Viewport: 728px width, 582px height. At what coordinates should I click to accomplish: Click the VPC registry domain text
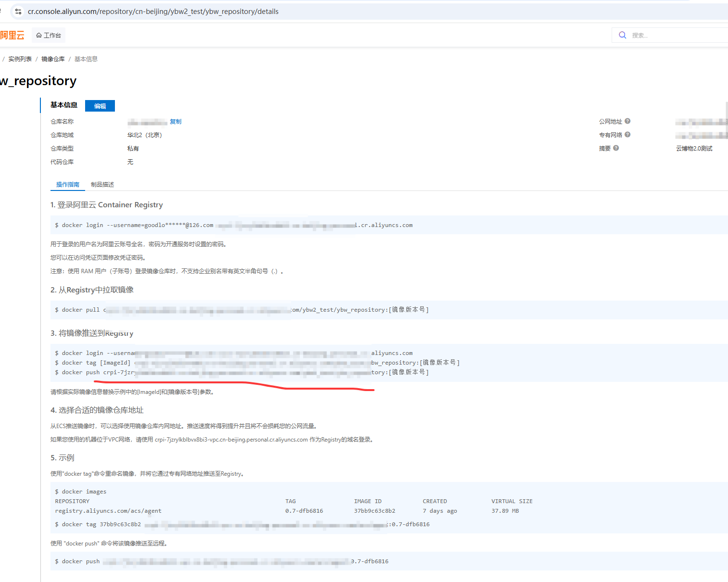[x=231, y=440]
